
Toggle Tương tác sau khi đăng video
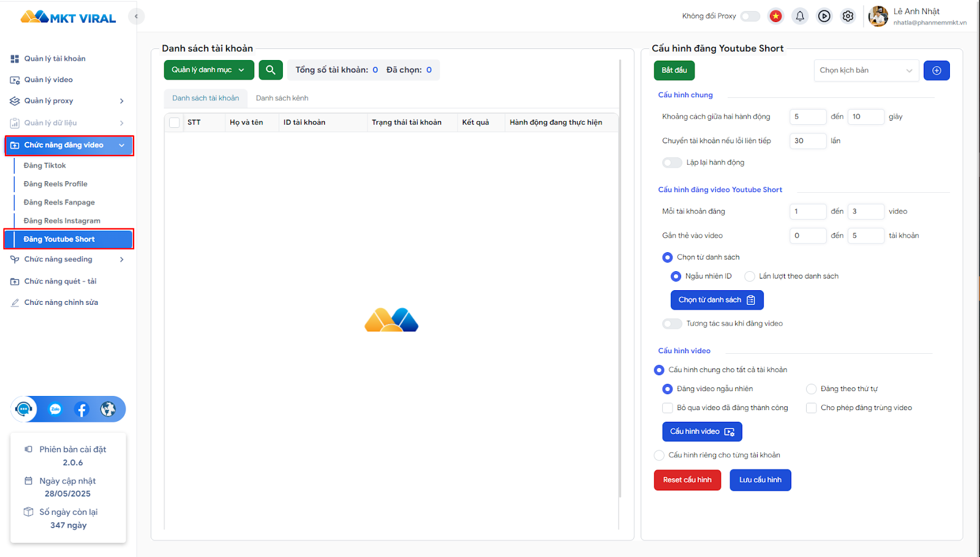tap(672, 324)
